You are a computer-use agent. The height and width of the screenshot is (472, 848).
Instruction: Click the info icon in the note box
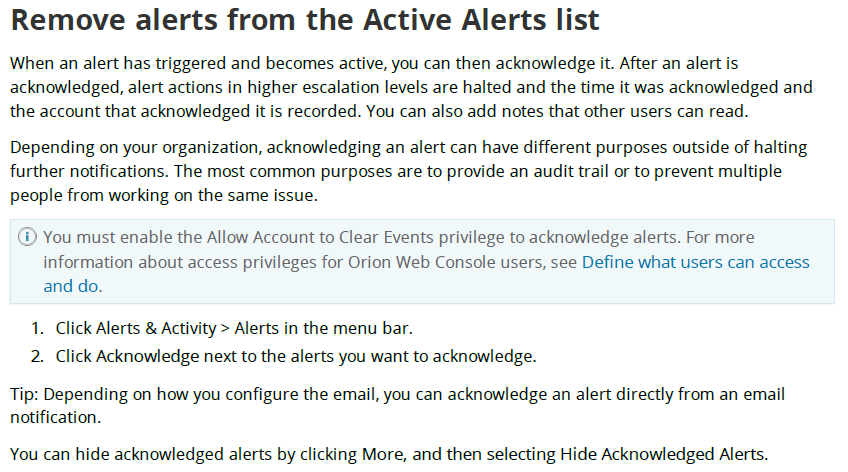pos(27,237)
